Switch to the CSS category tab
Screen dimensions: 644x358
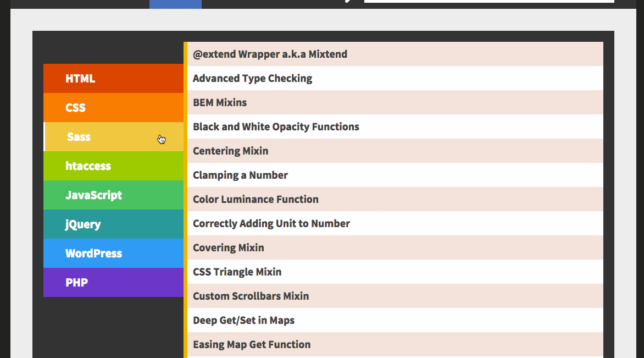coord(113,108)
